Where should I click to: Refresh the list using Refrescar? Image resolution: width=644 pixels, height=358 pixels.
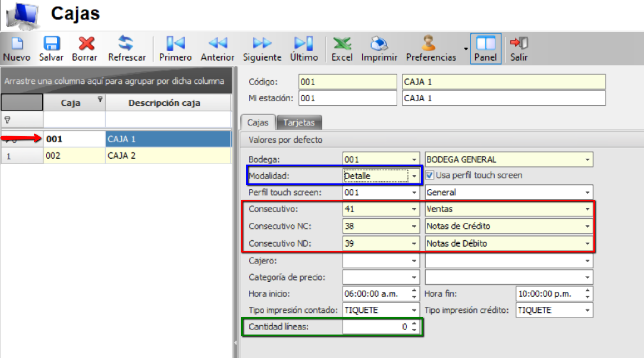126,47
